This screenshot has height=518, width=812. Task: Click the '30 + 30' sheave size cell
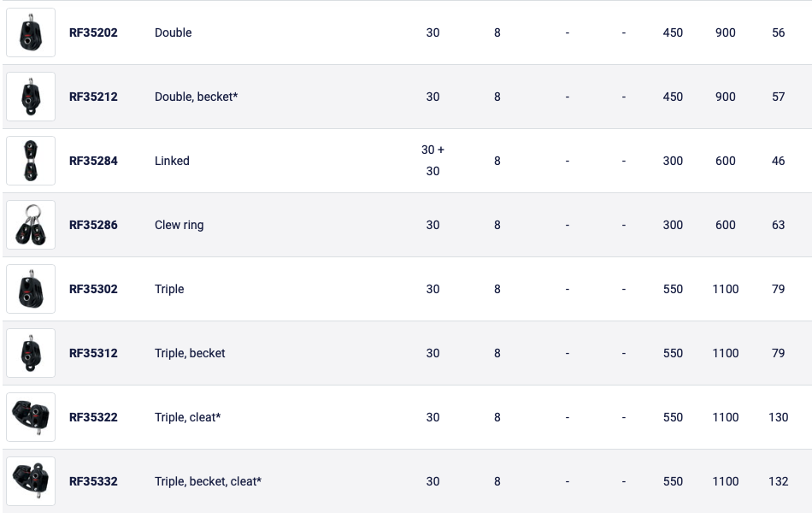pos(433,161)
